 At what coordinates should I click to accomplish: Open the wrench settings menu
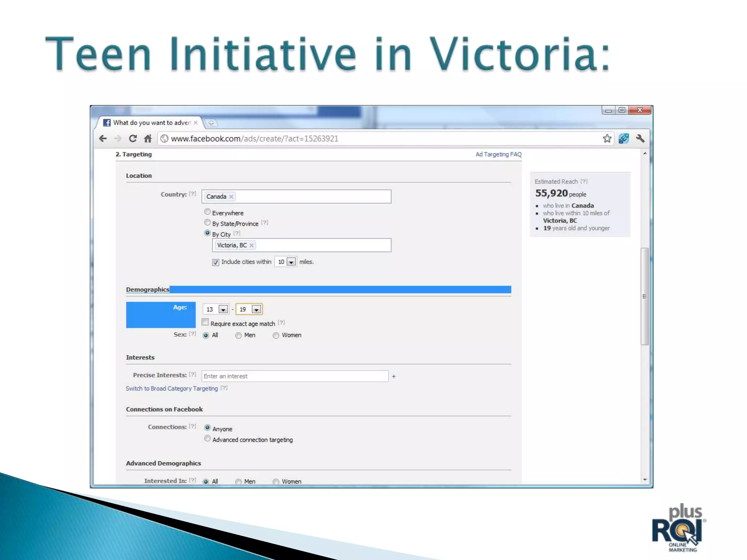click(640, 139)
